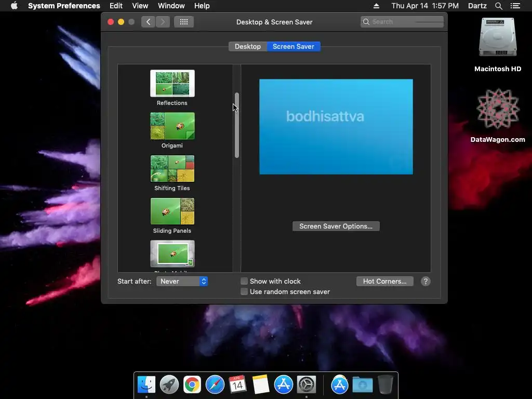Screen dimensions: 532x399
Task: Open the Start after dropdown
Action: pos(182,281)
